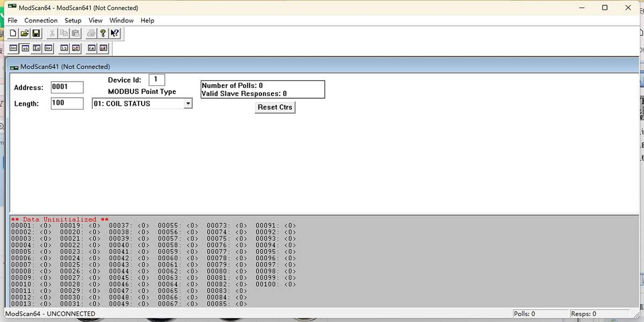Maximize the ModScan64 main window

pyautogui.click(x=605, y=8)
